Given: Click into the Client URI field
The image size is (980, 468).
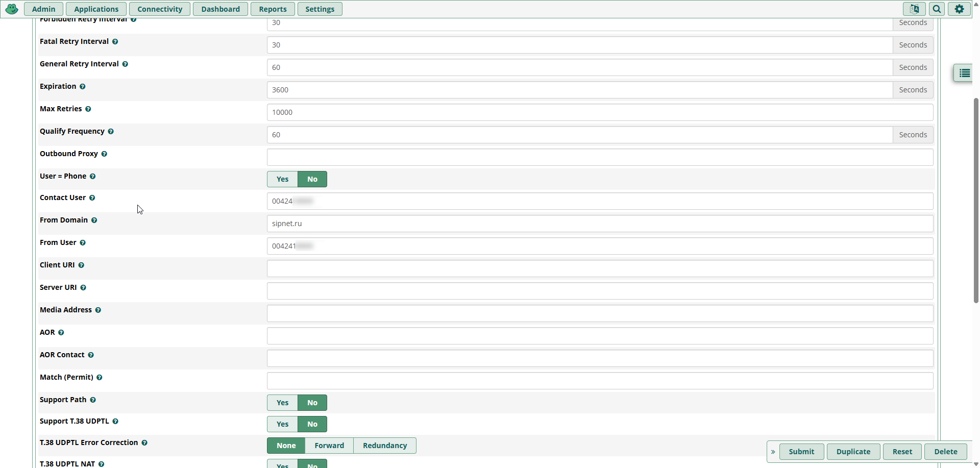Looking at the screenshot, I should pos(600,268).
